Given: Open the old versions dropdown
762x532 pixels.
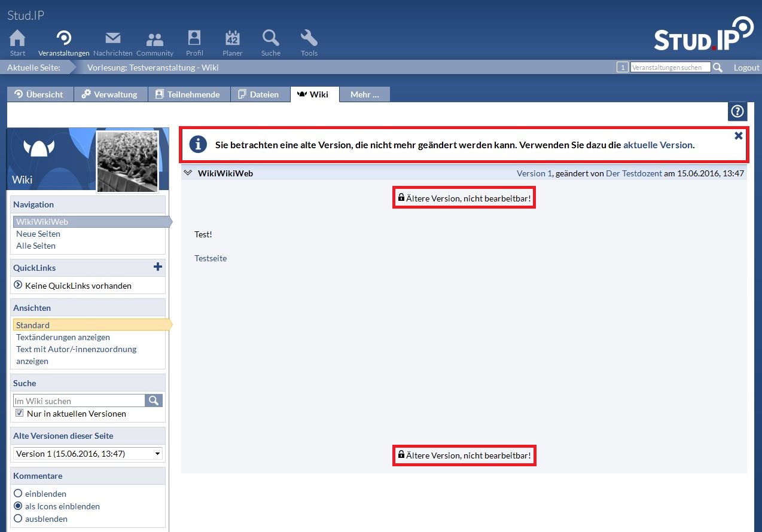Looking at the screenshot, I should click(x=88, y=454).
